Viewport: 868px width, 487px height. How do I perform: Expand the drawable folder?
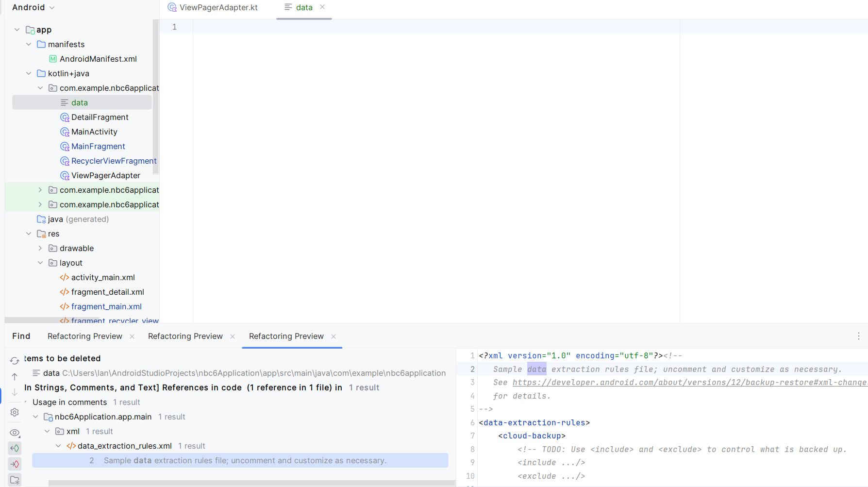[x=40, y=249]
